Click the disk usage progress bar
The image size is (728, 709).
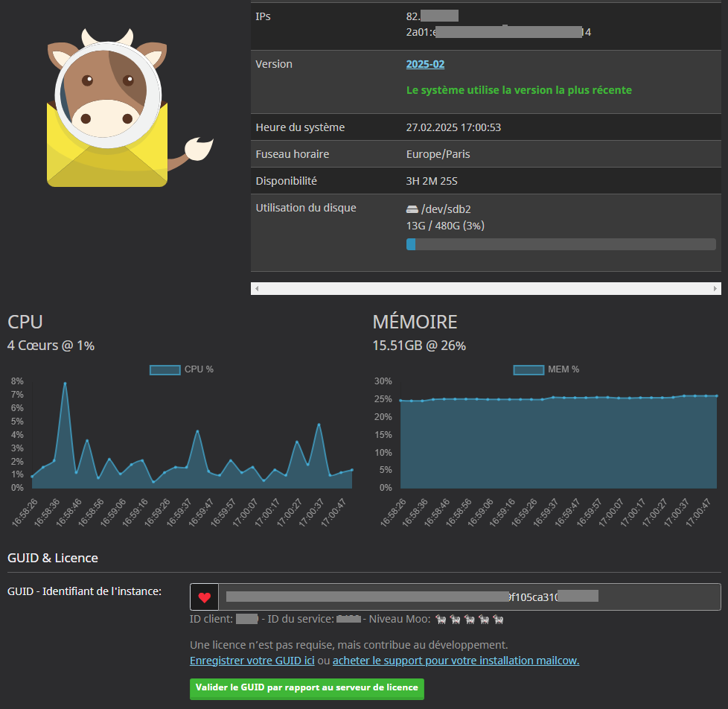click(x=561, y=244)
